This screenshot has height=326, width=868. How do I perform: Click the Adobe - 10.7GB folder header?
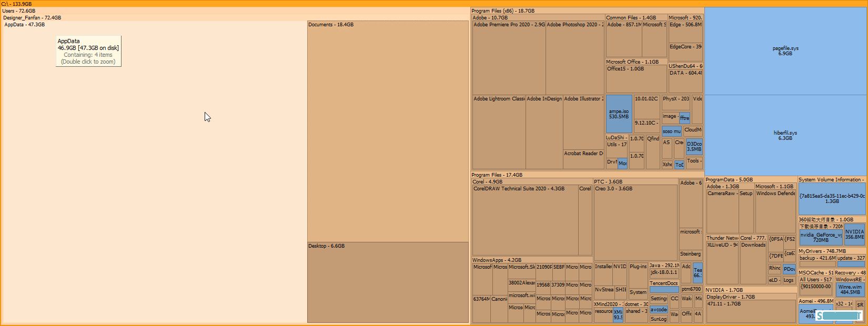(538, 17)
